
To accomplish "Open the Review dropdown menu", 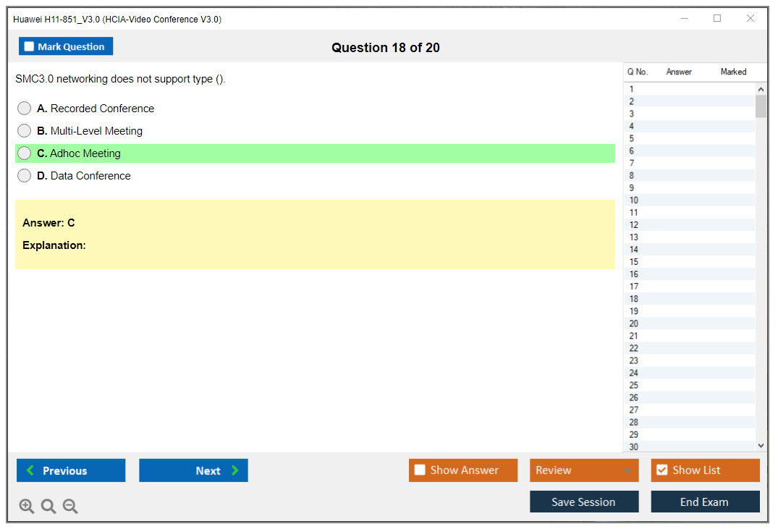I will click(x=584, y=470).
